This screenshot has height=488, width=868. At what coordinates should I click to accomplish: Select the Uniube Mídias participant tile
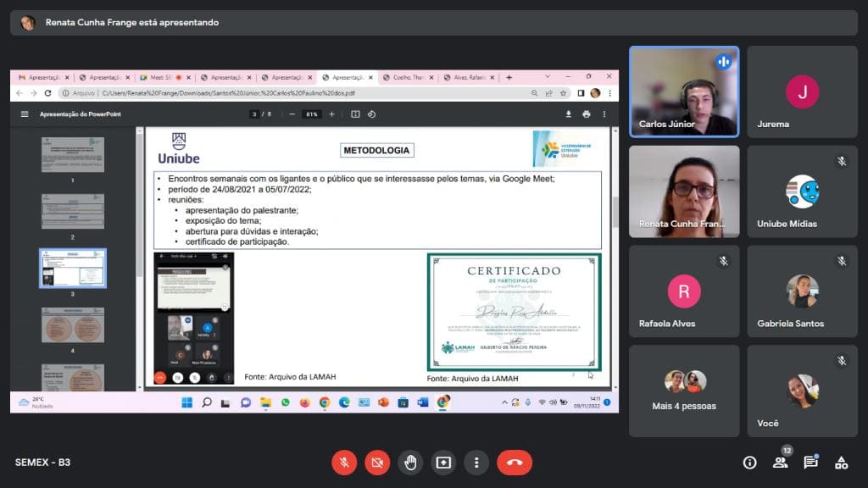pos(802,191)
